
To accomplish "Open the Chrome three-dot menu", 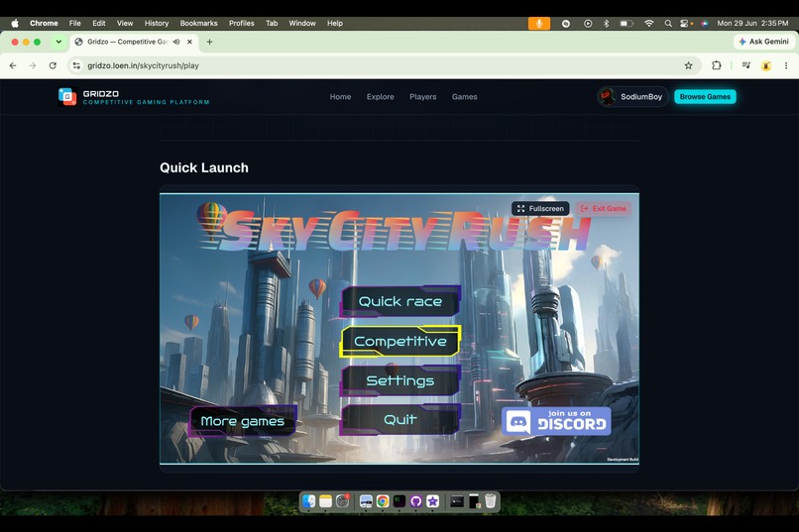I will (786, 65).
